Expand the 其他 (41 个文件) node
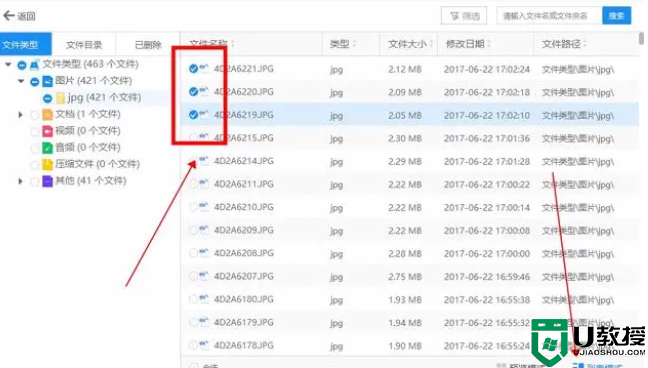Image resolution: width=648 pixels, height=368 pixels. click(x=21, y=181)
